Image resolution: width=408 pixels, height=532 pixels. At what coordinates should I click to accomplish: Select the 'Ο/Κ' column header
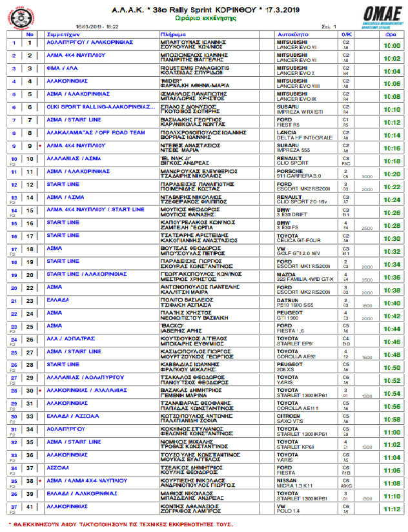pos(346,34)
